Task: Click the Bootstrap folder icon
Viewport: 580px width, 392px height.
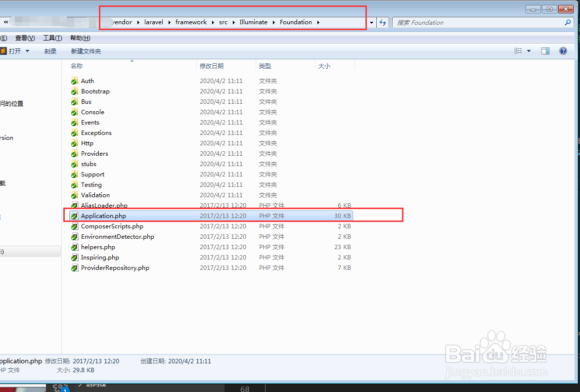Action: coord(74,91)
